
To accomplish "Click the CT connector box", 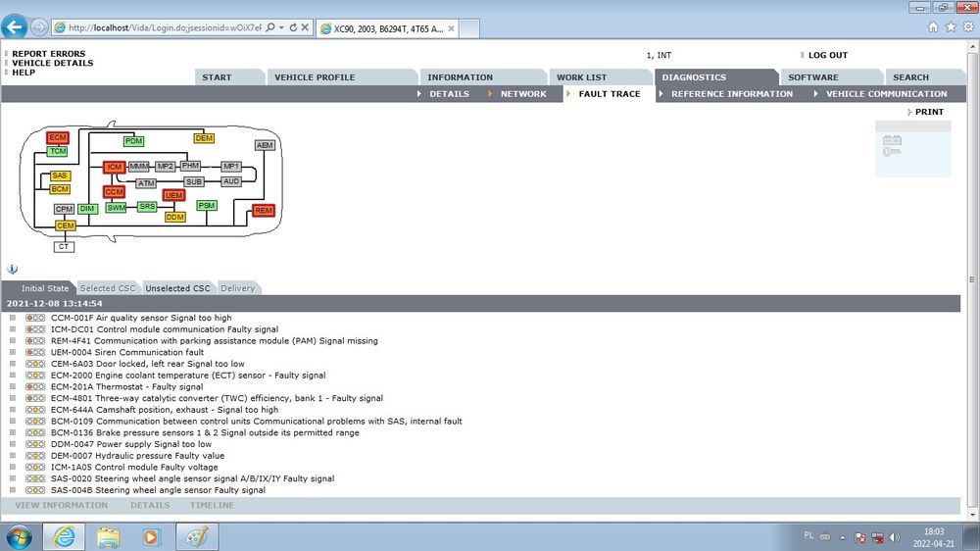I will (64, 247).
